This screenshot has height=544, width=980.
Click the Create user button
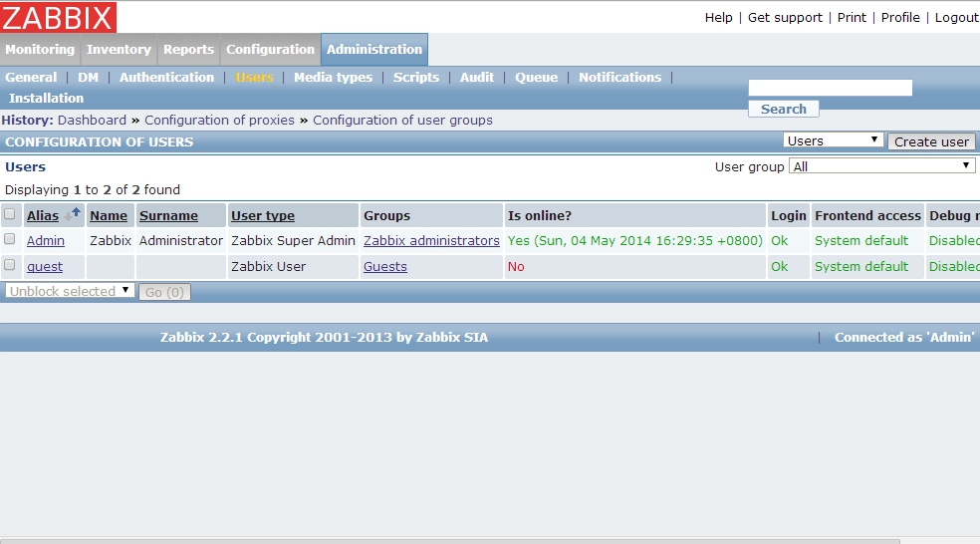(931, 141)
